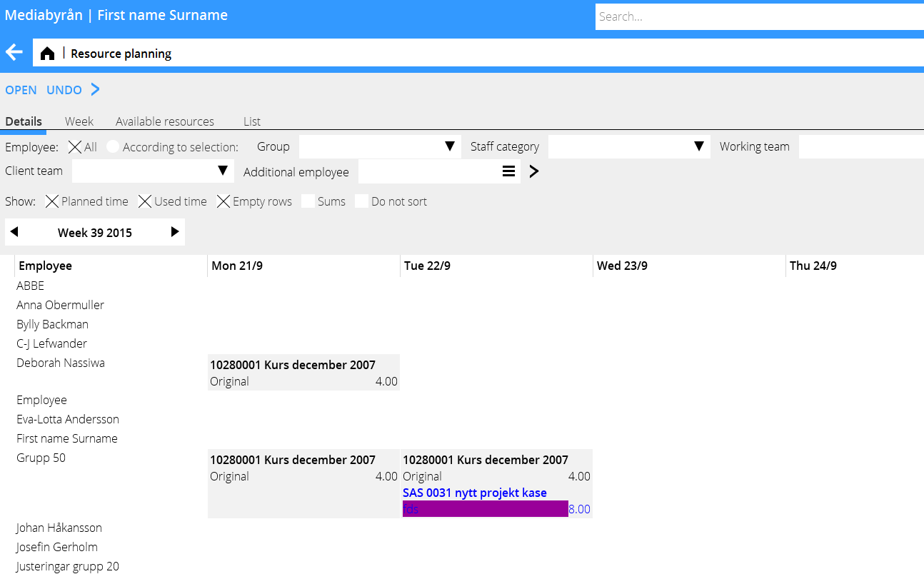924x574 pixels.
Task: Click the arrow after Additional employee field
Action: [533, 171]
